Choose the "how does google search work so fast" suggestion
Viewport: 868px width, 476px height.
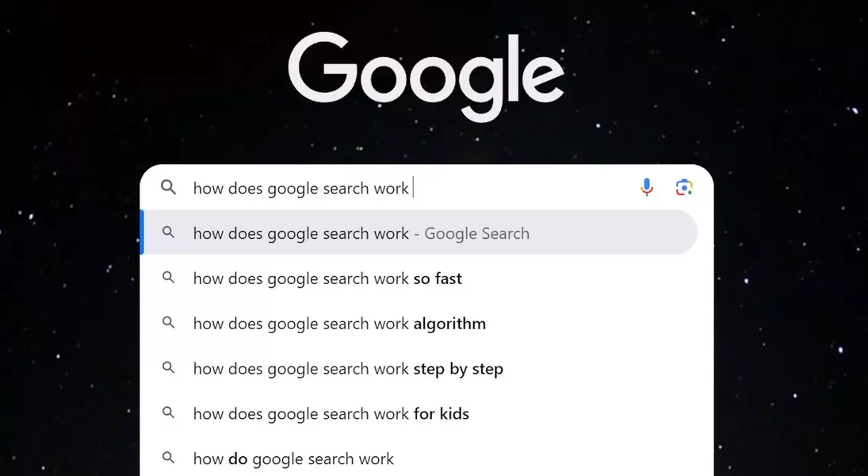tap(327, 278)
